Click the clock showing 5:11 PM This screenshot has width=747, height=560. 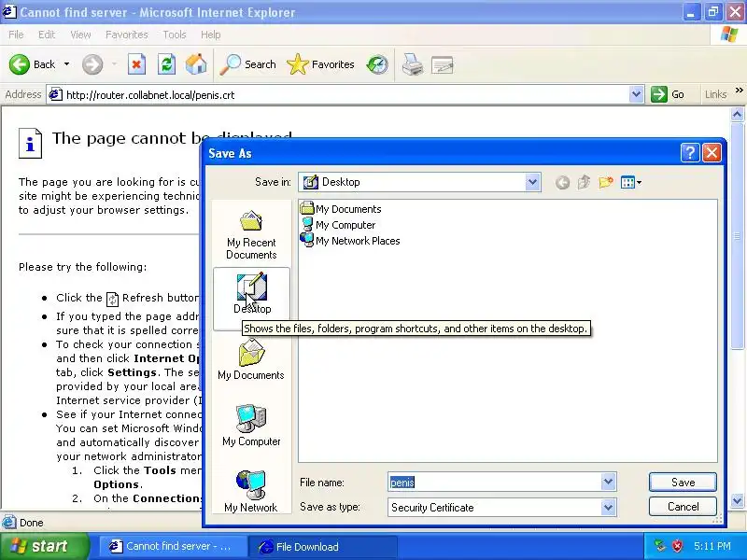pyautogui.click(x=712, y=546)
